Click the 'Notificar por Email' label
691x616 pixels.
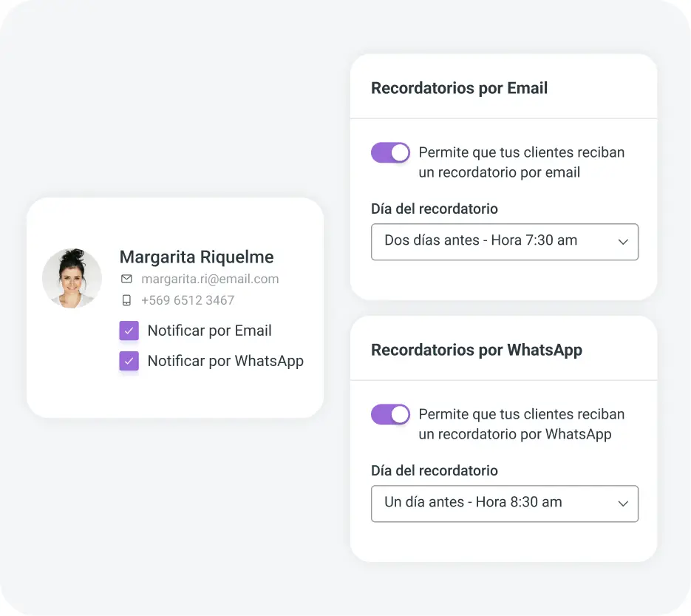point(209,331)
